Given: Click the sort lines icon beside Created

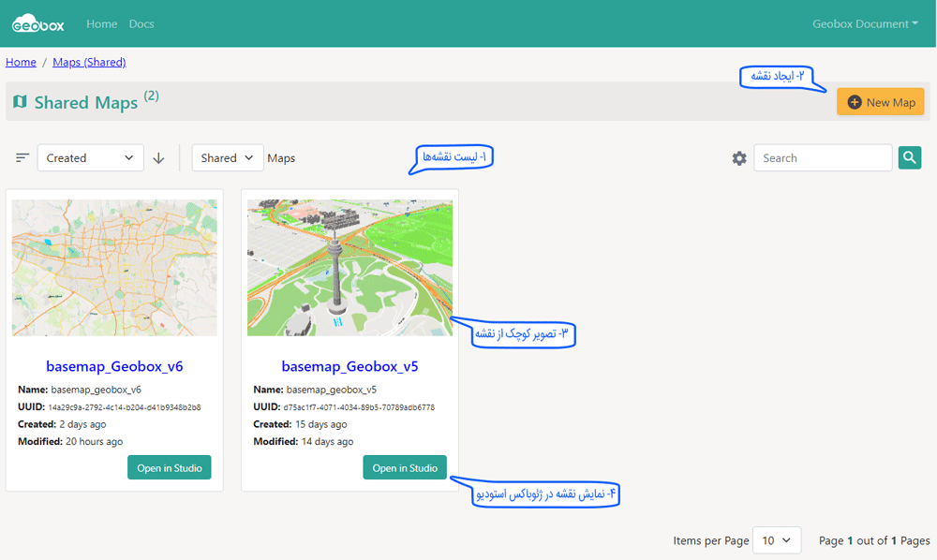Looking at the screenshot, I should [22, 158].
